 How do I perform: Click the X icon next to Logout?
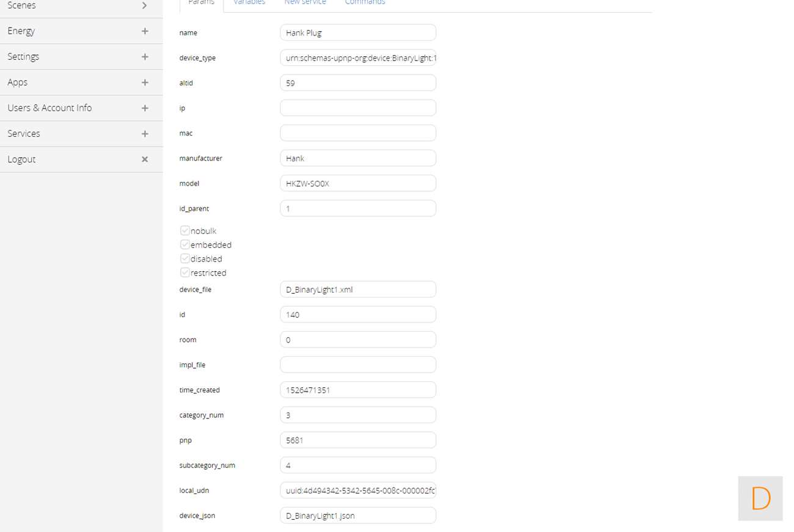point(145,159)
